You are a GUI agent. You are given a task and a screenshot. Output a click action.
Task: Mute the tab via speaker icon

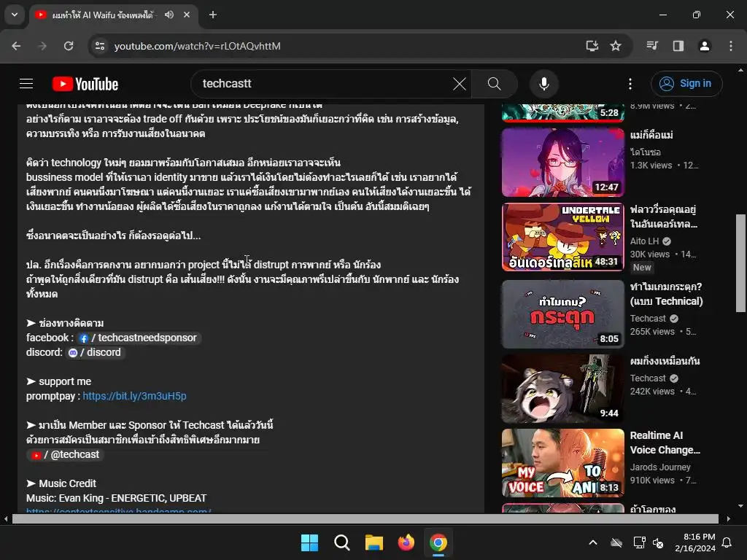pos(169,15)
